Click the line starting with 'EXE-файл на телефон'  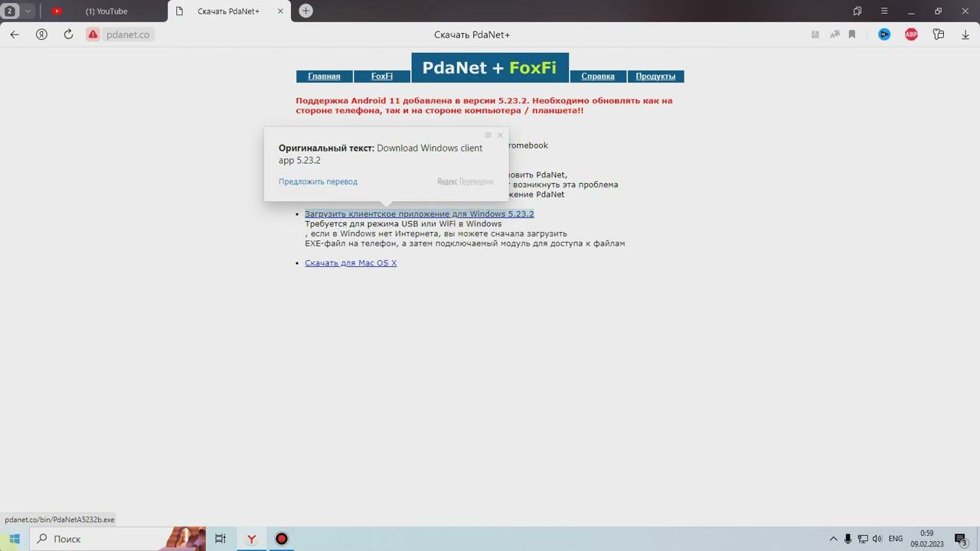click(x=465, y=243)
